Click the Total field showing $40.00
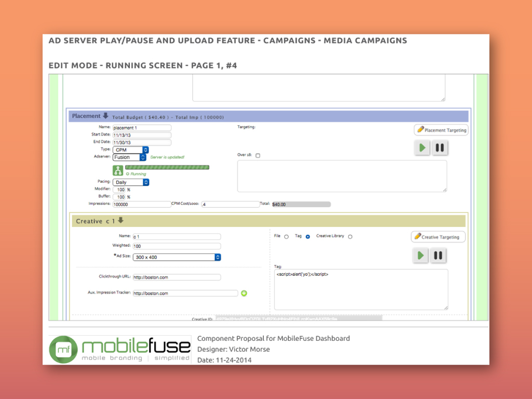Viewport: 532px width, 399px height. click(x=301, y=204)
